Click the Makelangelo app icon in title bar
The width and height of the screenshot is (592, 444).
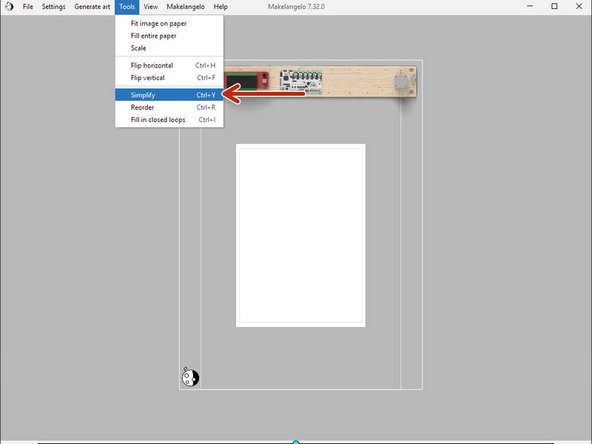tap(9, 6)
